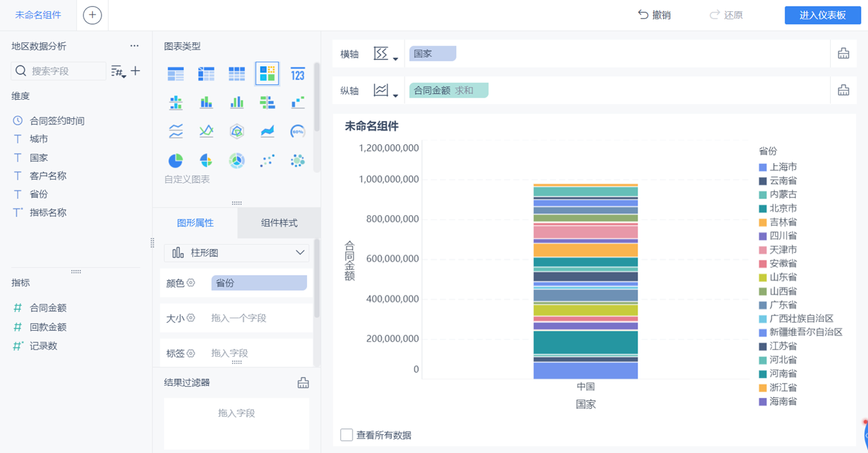This screenshot has height=453, width=868.
Task: Click 省份 pill in 颜色 slot
Action: click(x=259, y=283)
